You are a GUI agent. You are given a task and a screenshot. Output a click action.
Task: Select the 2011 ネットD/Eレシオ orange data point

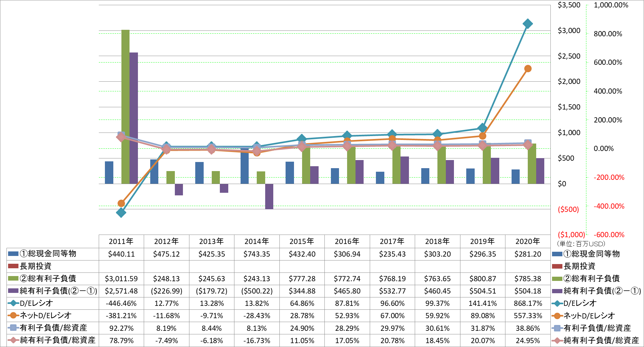(x=121, y=203)
